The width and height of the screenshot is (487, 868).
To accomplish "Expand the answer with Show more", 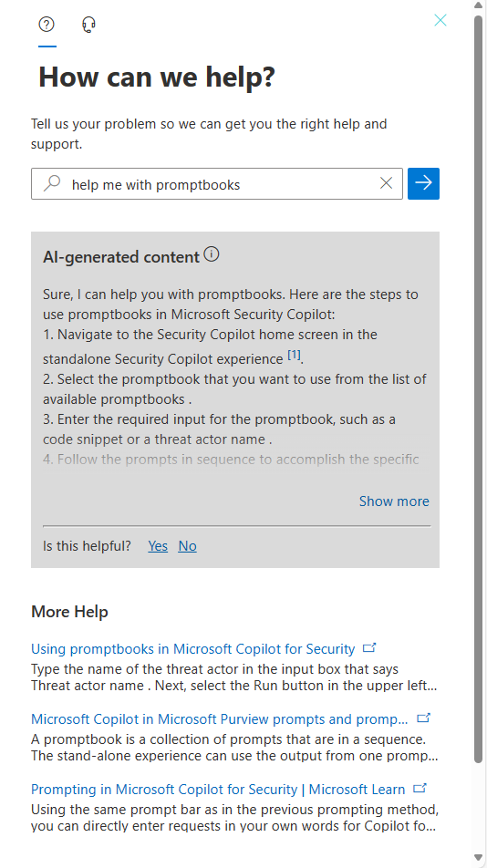I will 394,501.
